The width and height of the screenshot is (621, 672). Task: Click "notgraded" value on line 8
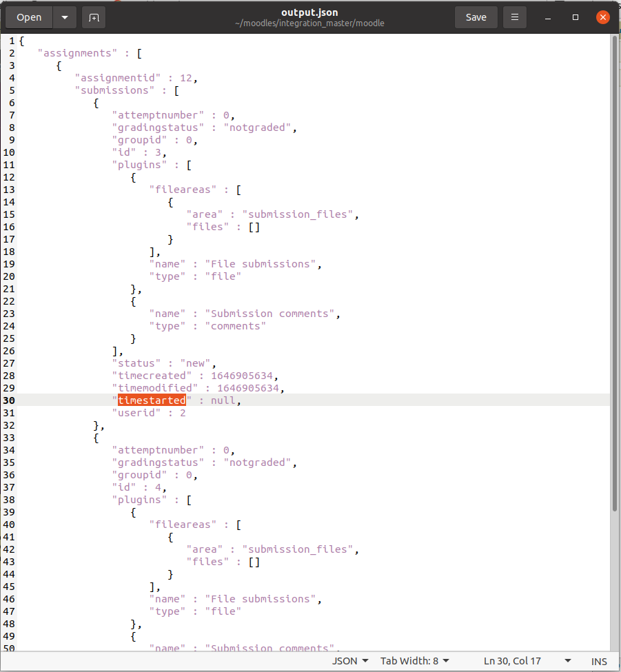257,128
